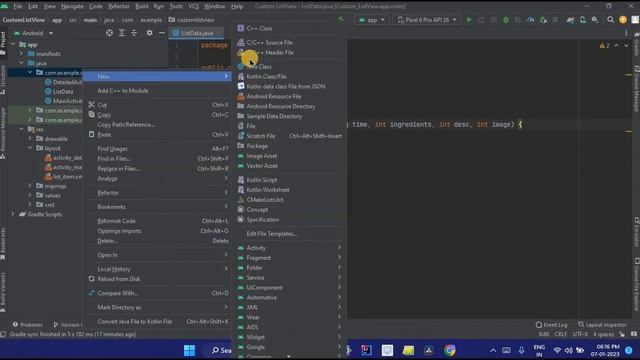Click Select Opened File target icon
Image resolution: width=640 pixels, height=360 pixels.
click(x=109, y=33)
